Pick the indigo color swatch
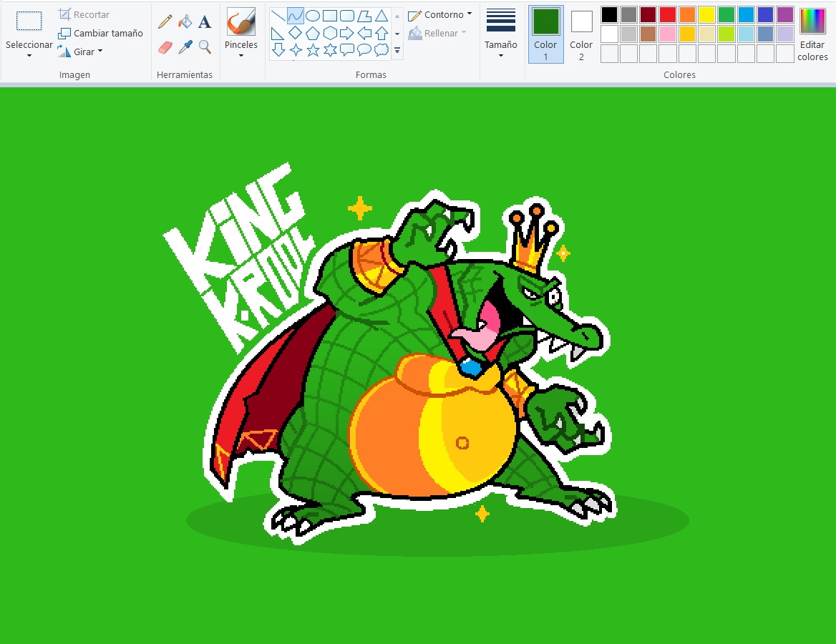836x644 pixels. pos(765,14)
